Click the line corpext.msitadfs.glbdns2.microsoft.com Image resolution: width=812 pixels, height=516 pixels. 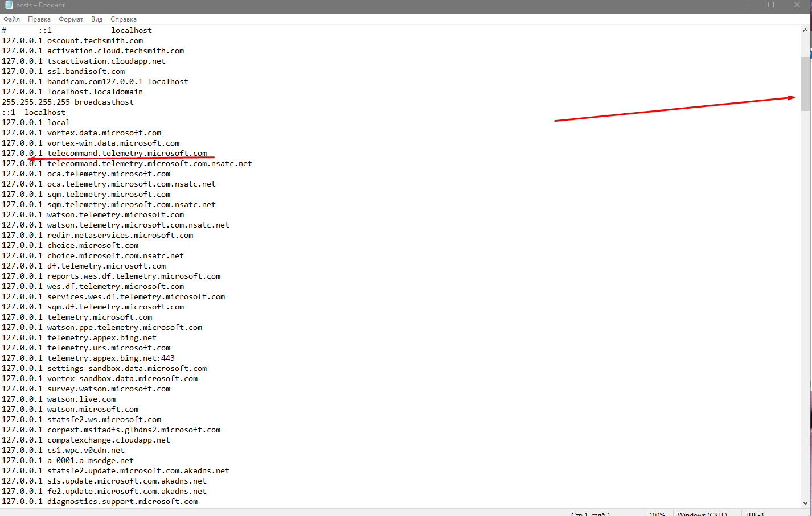(x=111, y=430)
